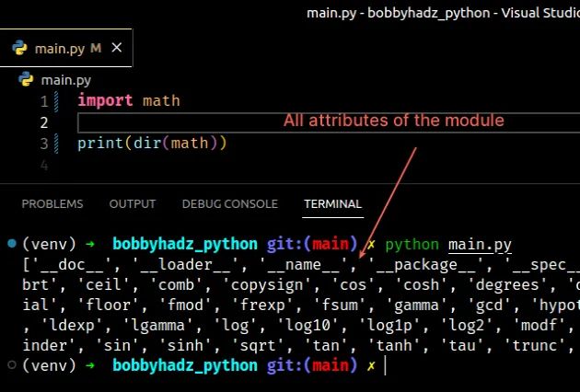Close the main.py editor tab

pyautogui.click(x=117, y=47)
